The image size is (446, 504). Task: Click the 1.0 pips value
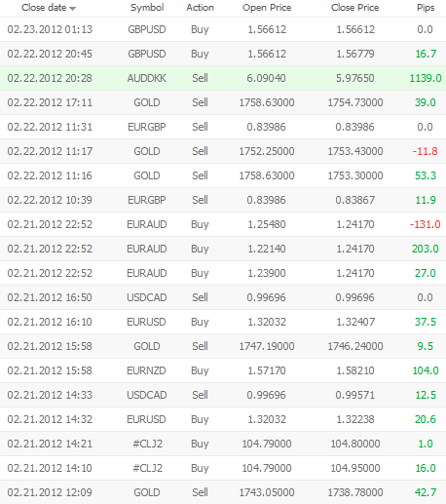426,444
